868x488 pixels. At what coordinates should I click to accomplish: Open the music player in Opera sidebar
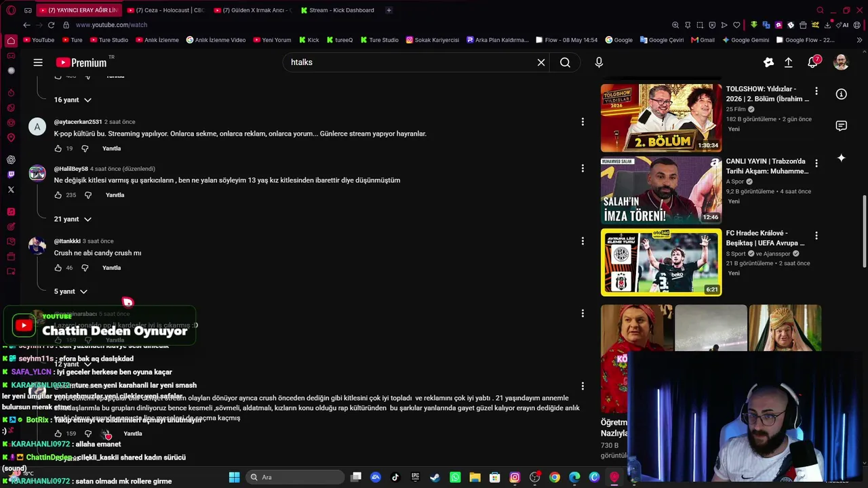click(x=11, y=211)
